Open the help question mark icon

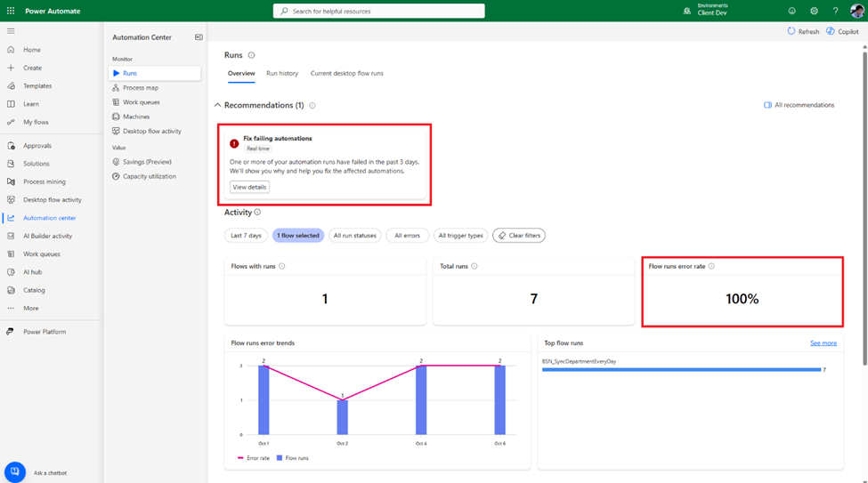tap(835, 11)
